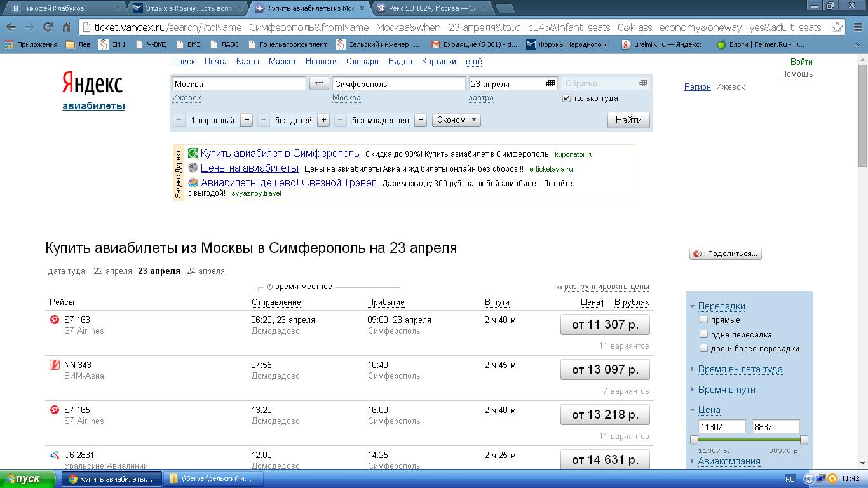Click e-ticketavia ad icon
The height and width of the screenshot is (488, 868).
(193, 168)
